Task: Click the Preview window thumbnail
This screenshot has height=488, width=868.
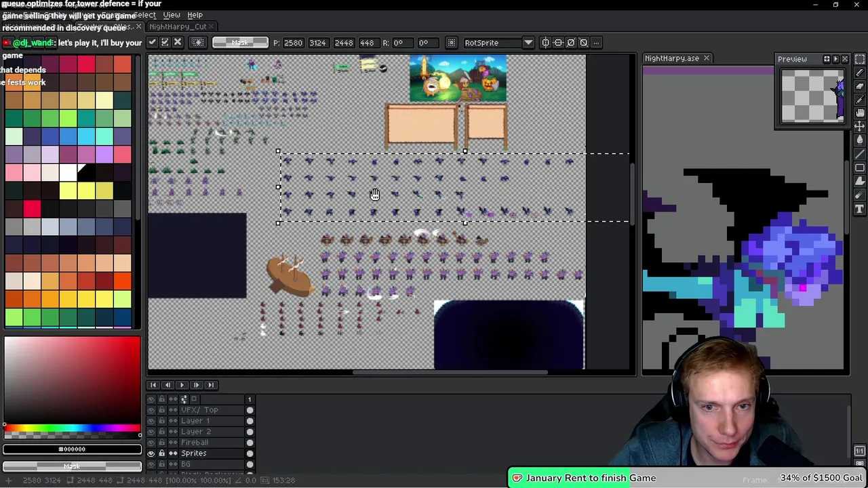Action: [812, 96]
